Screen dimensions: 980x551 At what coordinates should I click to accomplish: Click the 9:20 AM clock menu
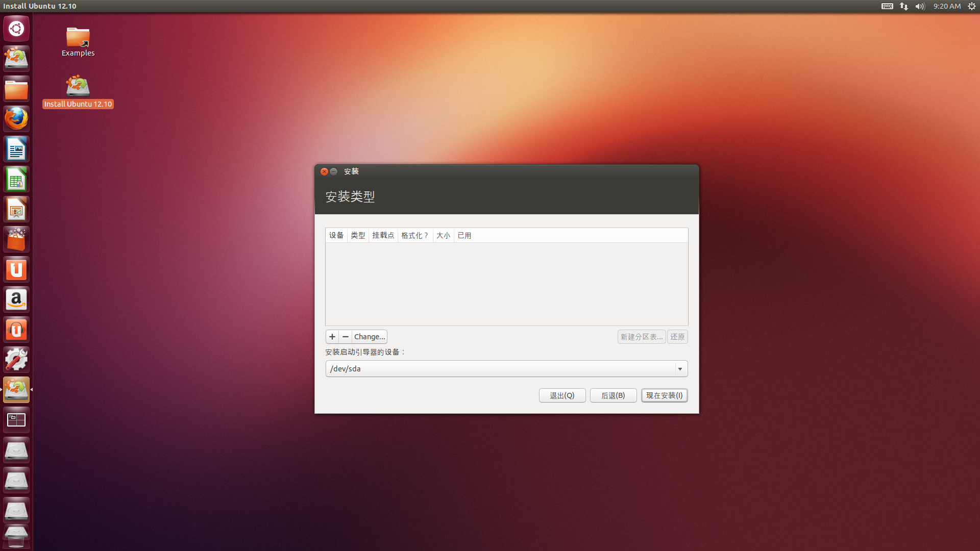point(947,6)
